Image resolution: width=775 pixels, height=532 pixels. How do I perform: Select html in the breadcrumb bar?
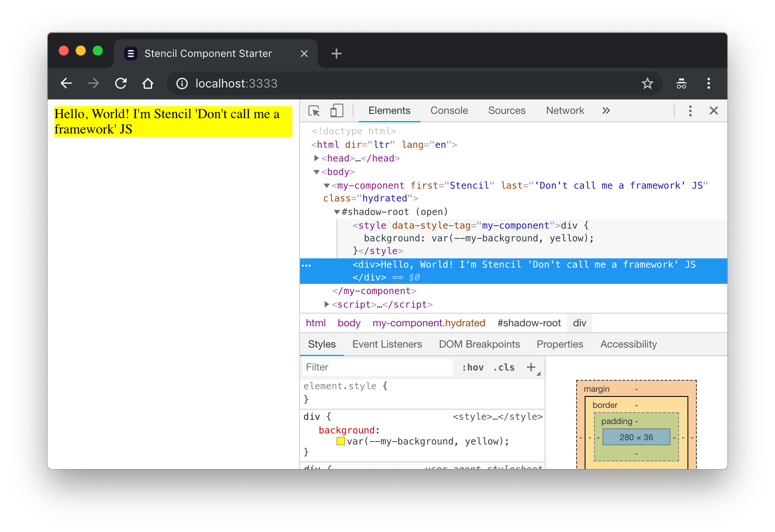point(316,323)
